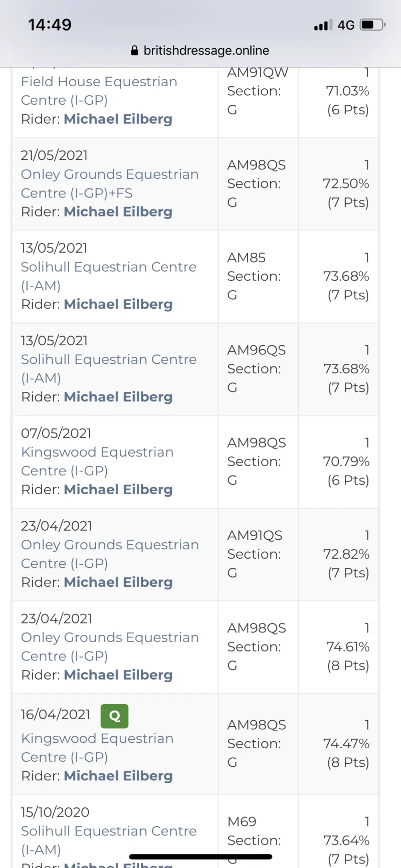Tap the padlock icon beside the URL
The image size is (401, 868).
134,51
